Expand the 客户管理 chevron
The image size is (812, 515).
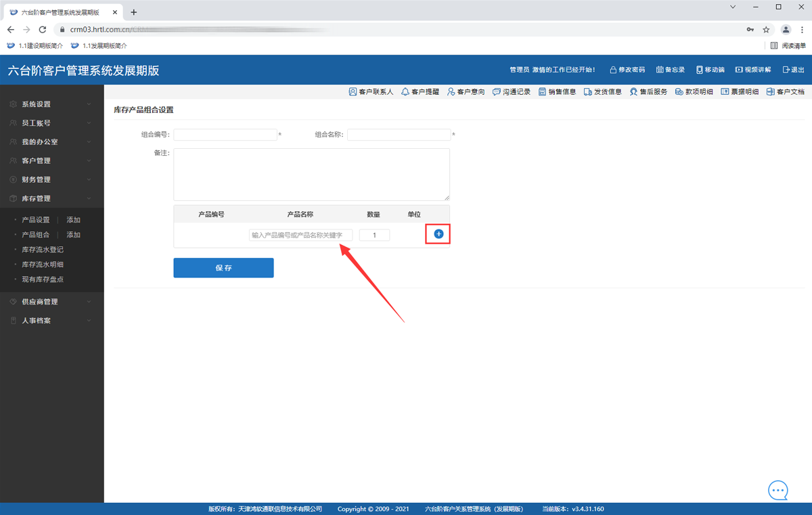(89, 161)
